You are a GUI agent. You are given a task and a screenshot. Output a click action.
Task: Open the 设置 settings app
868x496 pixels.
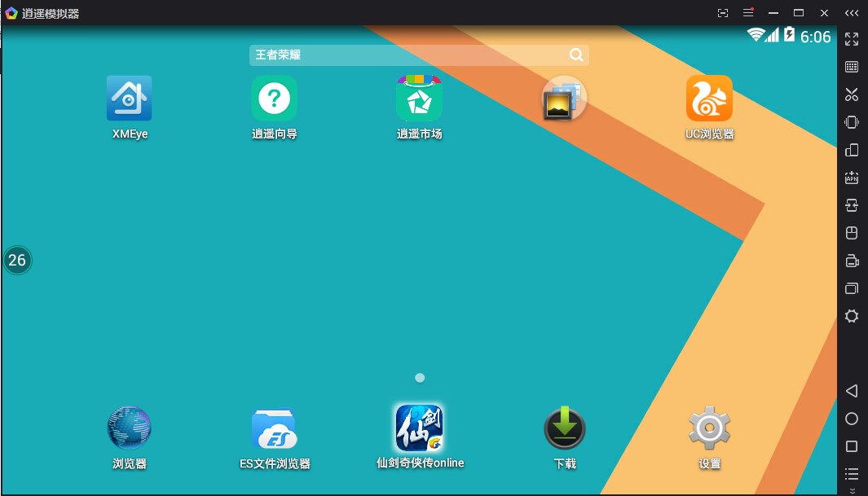709,428
